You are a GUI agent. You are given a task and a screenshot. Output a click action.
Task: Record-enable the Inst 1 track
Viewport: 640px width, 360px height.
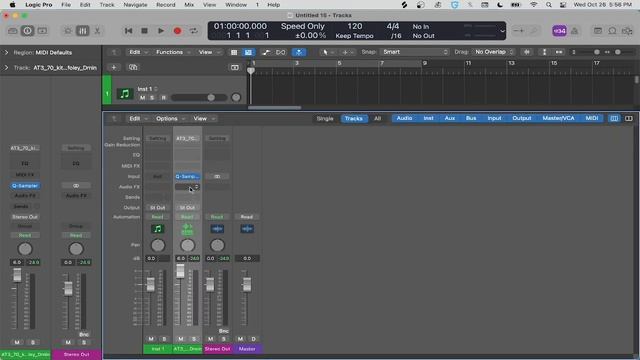pos(163,98)
